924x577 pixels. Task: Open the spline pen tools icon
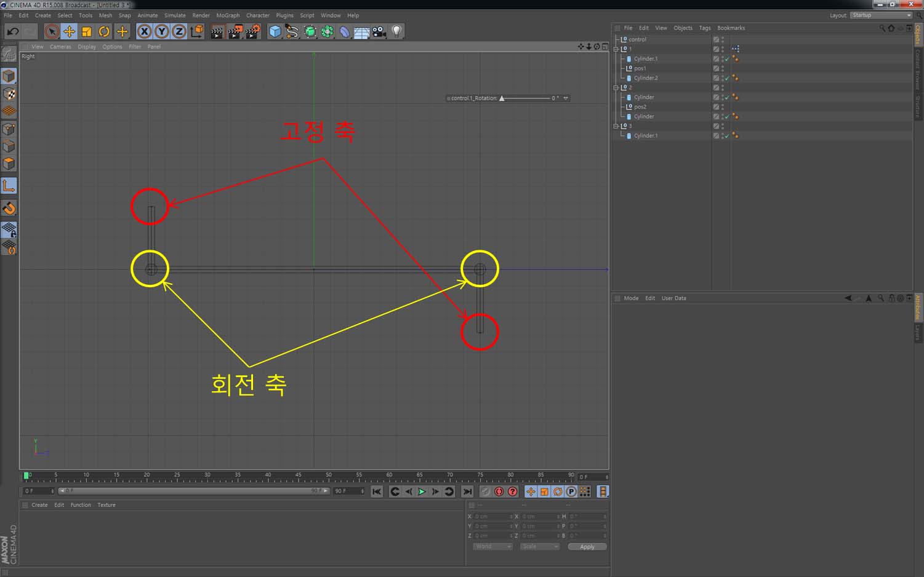tap(292, 31)
